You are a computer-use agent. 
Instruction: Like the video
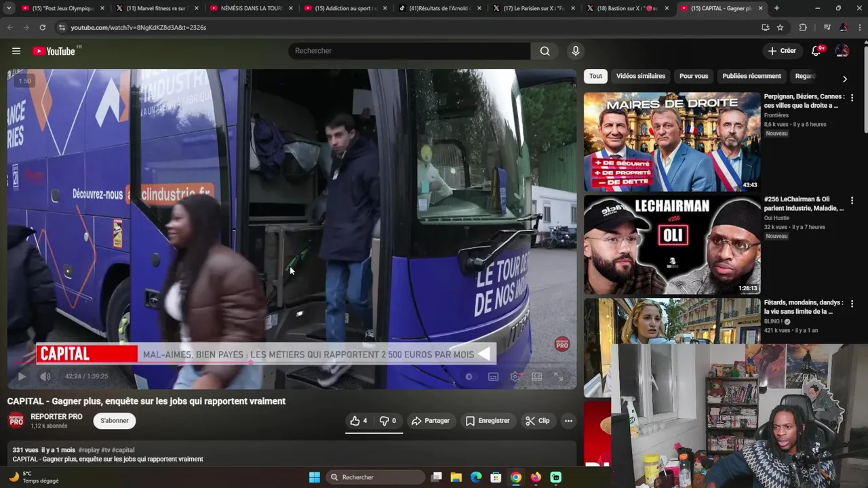point(359,421)
